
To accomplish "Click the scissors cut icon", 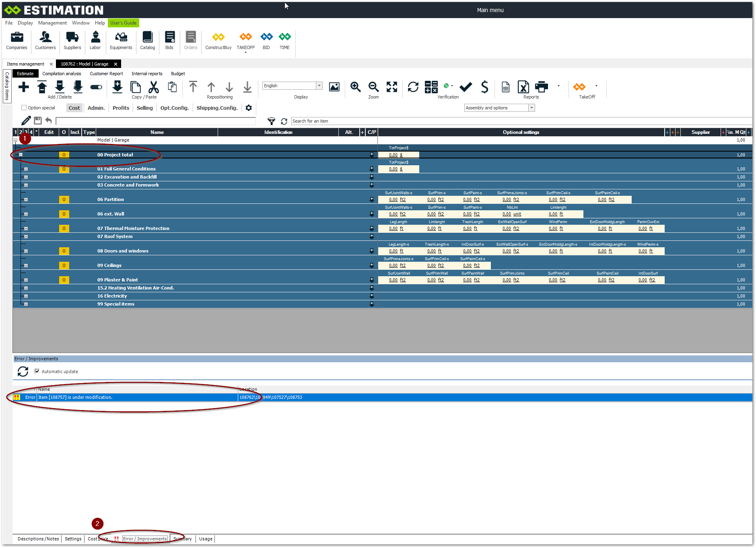I will pos(154,87).
